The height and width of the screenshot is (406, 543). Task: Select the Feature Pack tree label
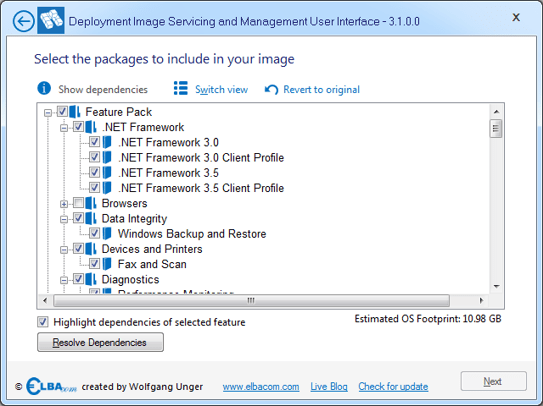click(118, 112)
